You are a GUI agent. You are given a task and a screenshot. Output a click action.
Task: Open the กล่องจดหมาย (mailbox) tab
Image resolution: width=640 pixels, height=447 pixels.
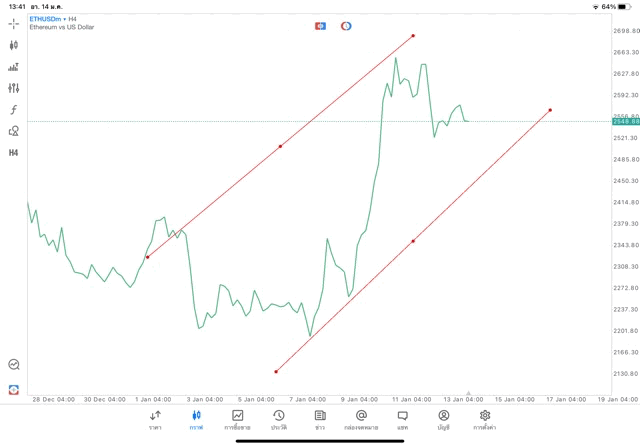[361, 420]
